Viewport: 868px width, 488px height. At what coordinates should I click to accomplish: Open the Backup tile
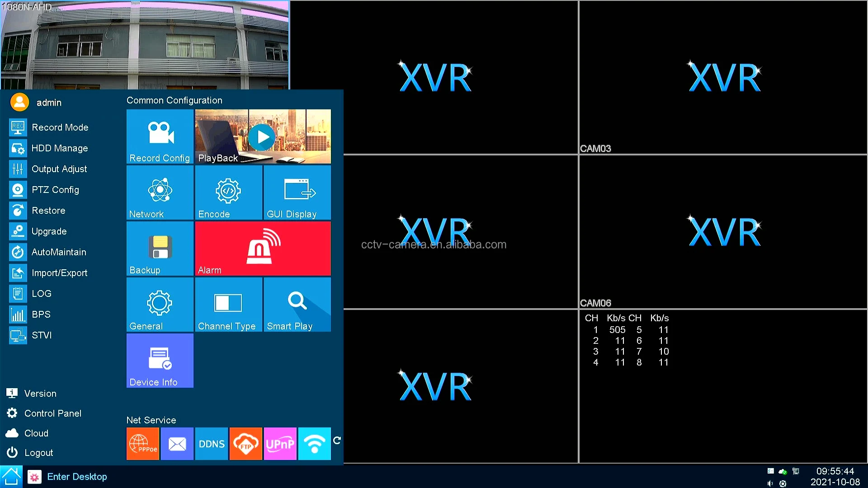coord(160,249)
